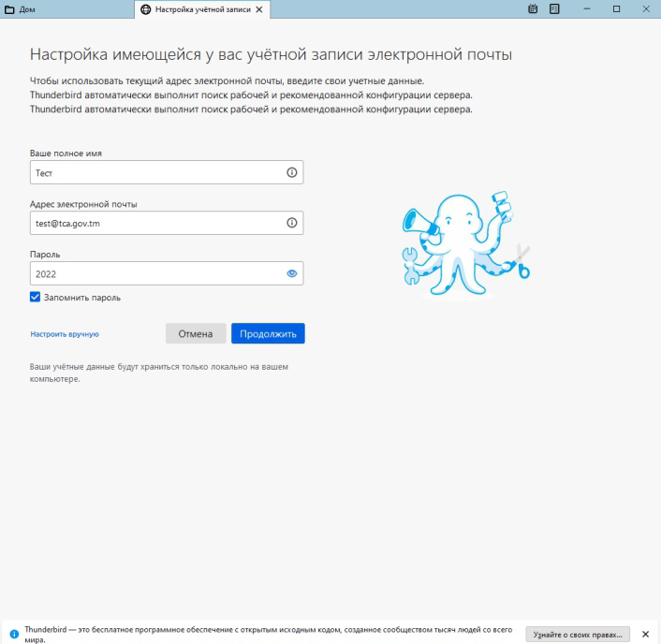Click the Отмена button
661x644 pixels.
pos(196,333)
